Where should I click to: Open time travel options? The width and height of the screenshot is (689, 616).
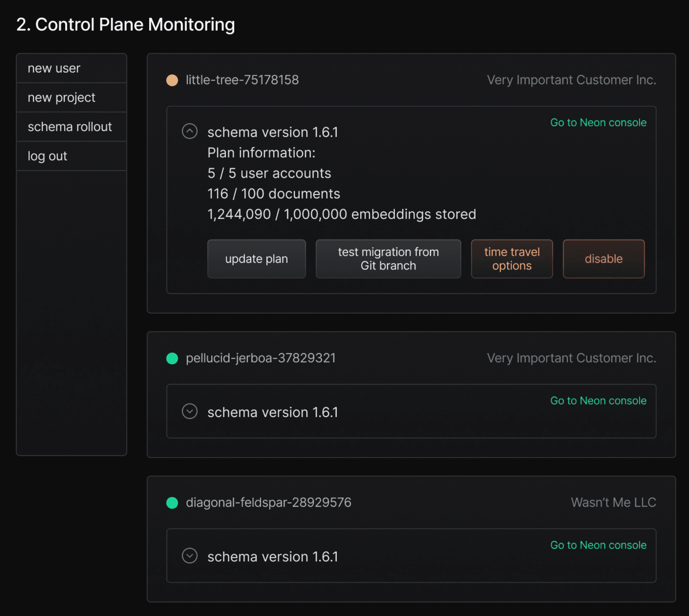[512, 259]
